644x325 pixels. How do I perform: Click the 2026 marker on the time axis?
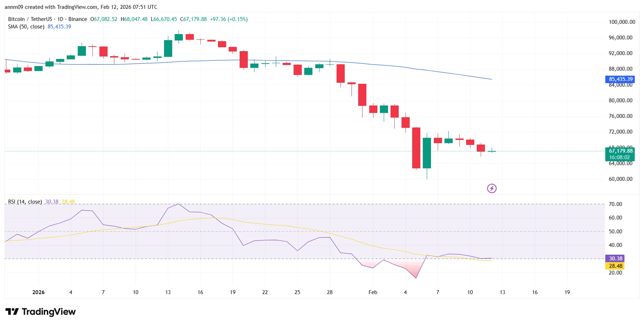coord(38,292)
